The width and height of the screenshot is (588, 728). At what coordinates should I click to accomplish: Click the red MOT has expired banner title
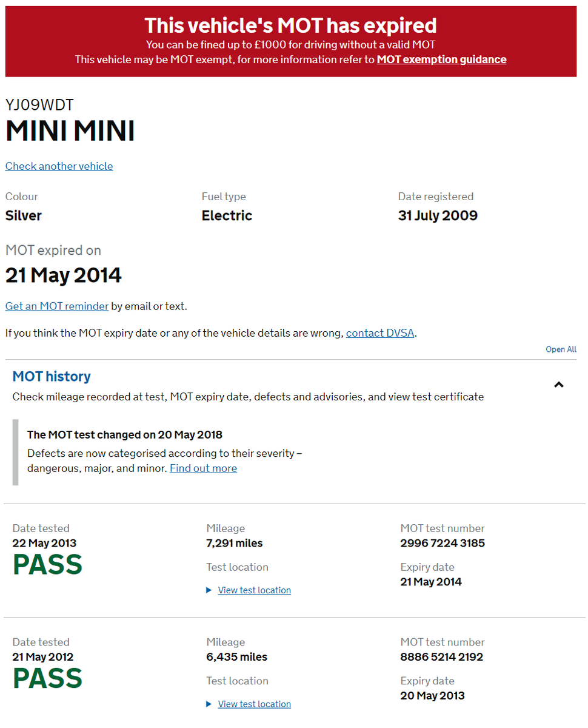click(x=290, y=25)
